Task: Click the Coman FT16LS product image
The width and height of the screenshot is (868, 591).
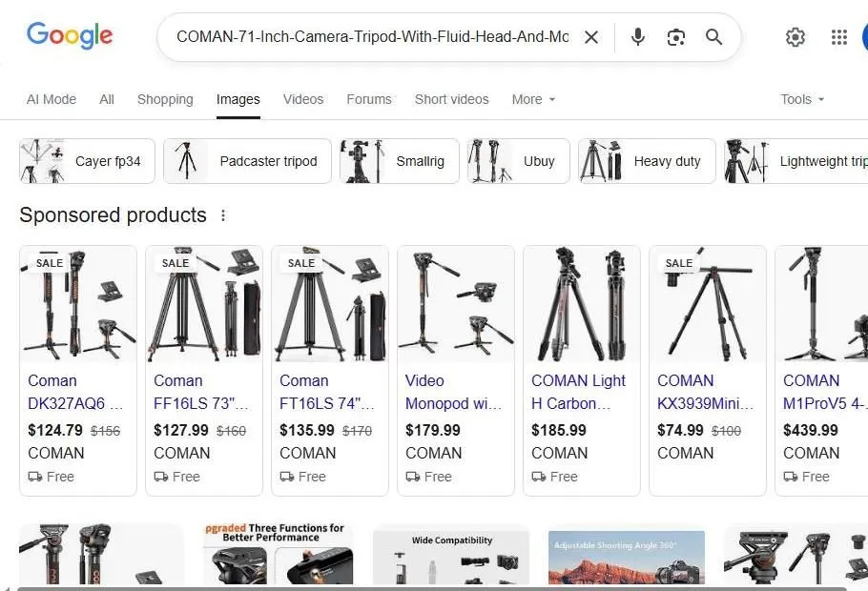Action: coord(330,304)
